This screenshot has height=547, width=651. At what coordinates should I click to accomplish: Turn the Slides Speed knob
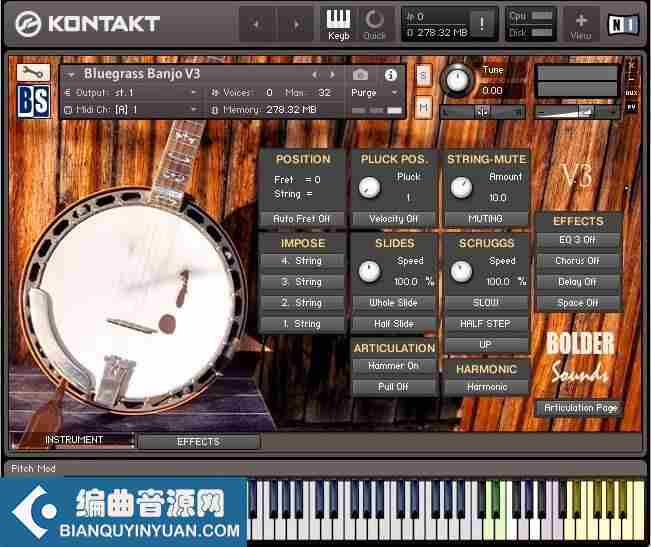pyautogui.click(x=369, y=272)
